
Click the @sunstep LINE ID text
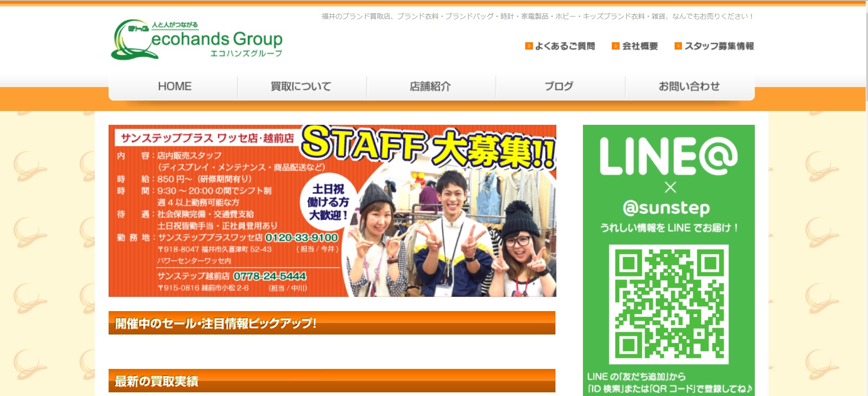[x=666, y=208]
